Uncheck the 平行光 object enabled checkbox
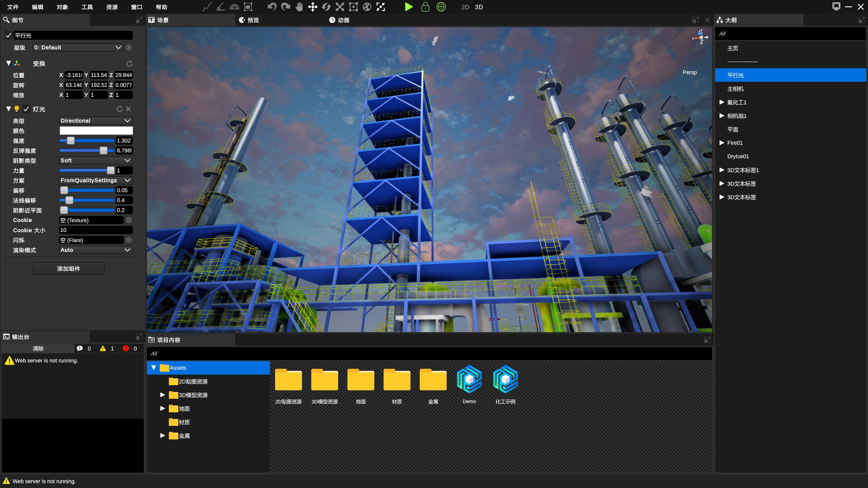 [8, 35]
